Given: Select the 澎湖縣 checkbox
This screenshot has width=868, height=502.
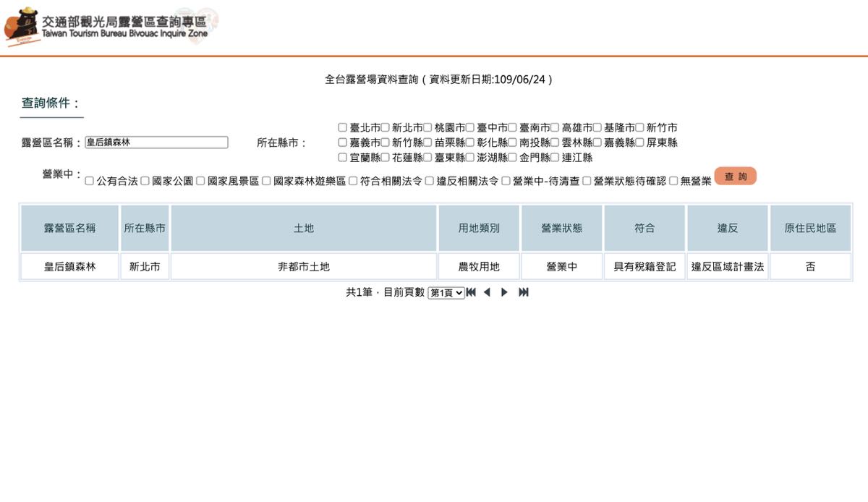Looking at the screenshot, I should (x=470, y=157).
